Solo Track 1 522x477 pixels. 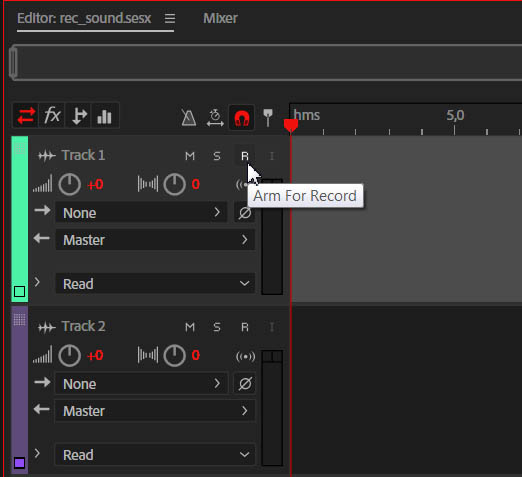pos(217,156)
